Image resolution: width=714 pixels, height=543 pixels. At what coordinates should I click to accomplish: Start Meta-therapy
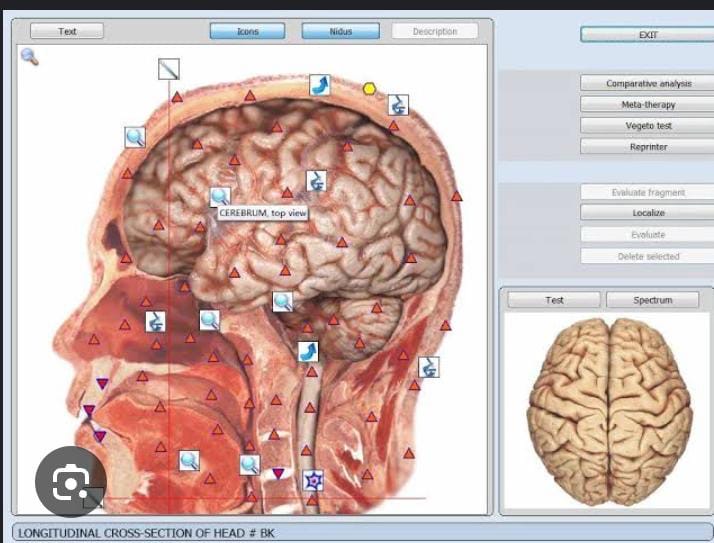tap(648, 104)
